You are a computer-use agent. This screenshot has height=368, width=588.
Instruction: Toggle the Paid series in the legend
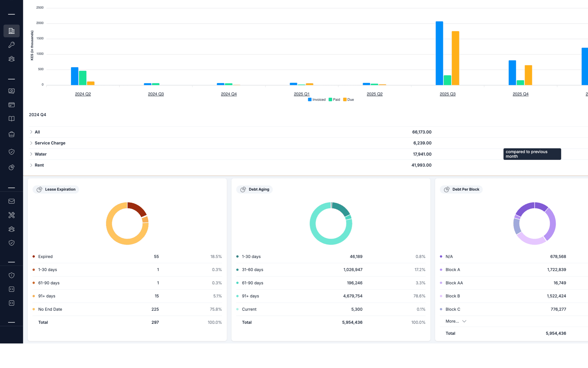coord(334,99)
